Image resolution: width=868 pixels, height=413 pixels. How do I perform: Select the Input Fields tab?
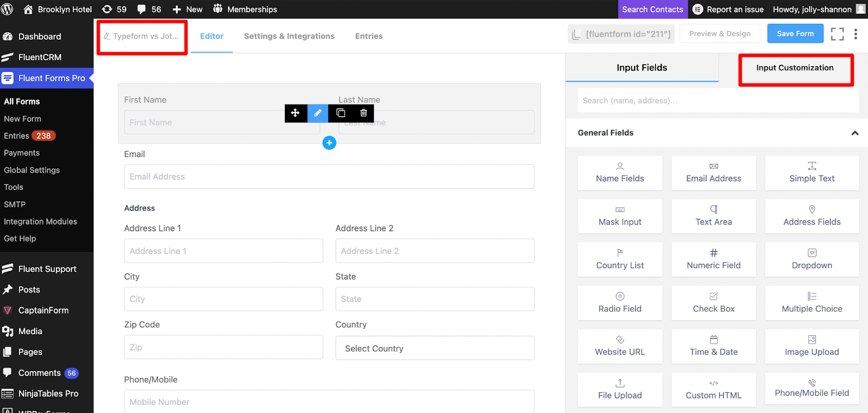click(642, 68)
